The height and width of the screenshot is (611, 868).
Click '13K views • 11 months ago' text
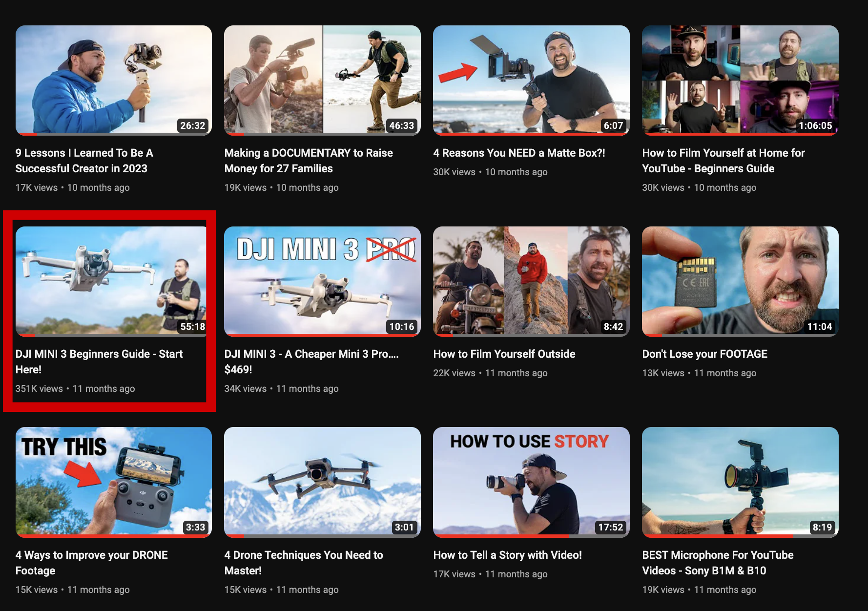[700, 373]
